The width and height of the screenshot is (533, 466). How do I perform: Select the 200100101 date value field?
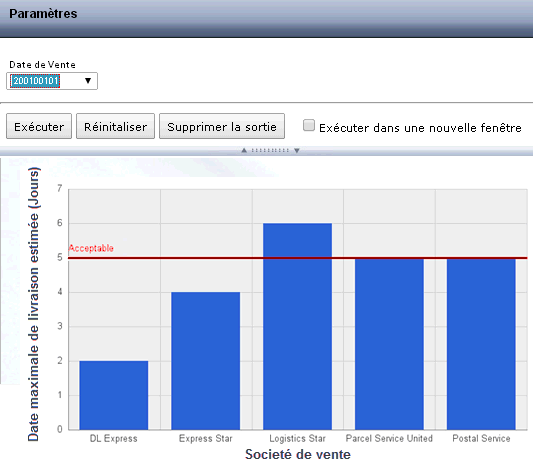[35, 81]
